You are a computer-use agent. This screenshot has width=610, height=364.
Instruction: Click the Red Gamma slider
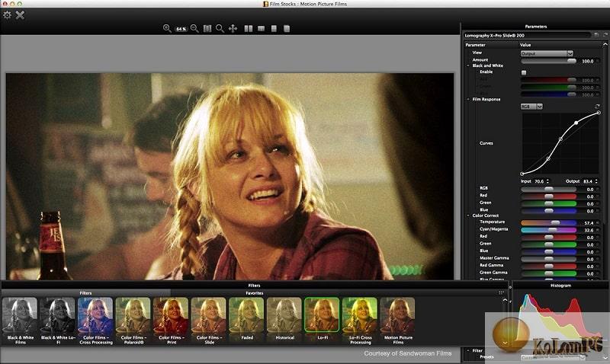(548, 266)
